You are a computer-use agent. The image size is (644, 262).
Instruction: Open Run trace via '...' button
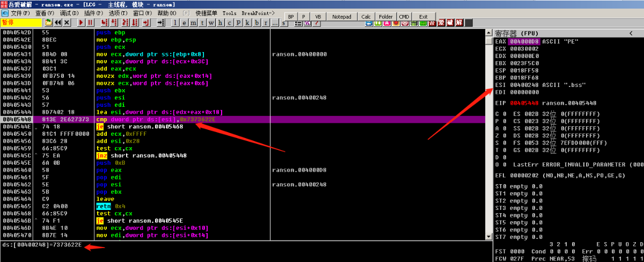pyautogui.click(x=274, y=23)
